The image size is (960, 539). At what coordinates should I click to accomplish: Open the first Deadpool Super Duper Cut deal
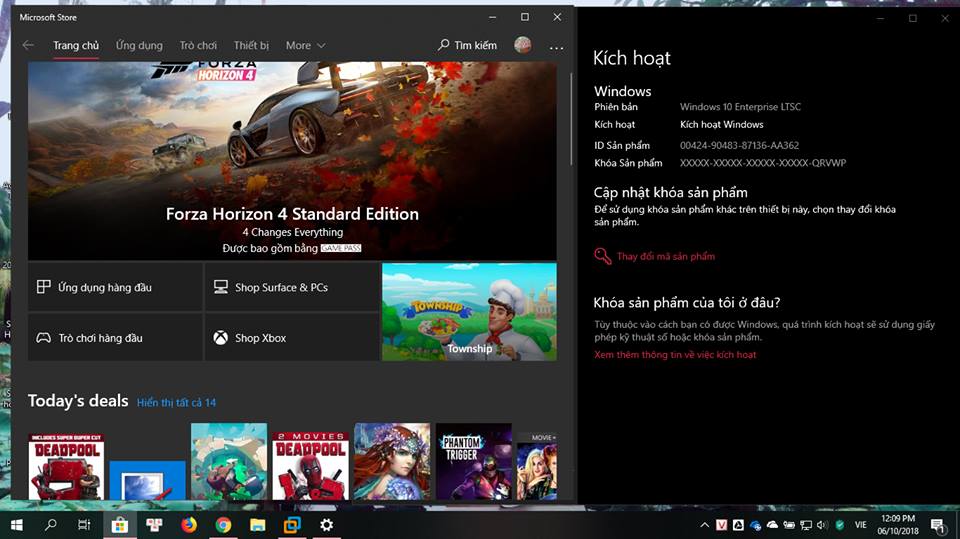[66, 466]
